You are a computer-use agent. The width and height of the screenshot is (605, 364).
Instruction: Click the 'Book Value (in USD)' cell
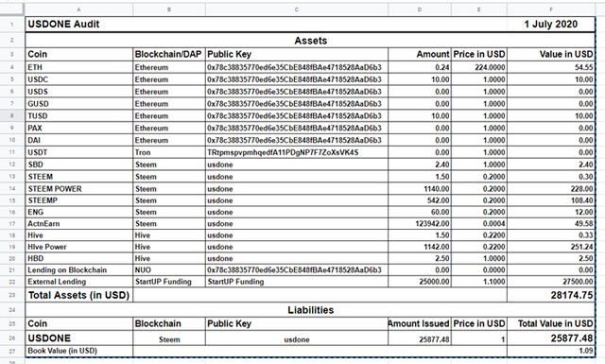78,351
